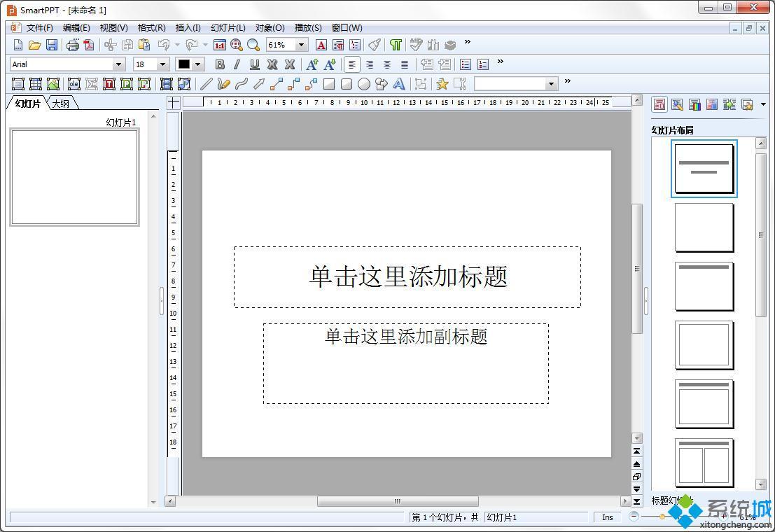775x532 pixels.
Task: Open the 播放(S) menu
Action: [x=308, y=28]
